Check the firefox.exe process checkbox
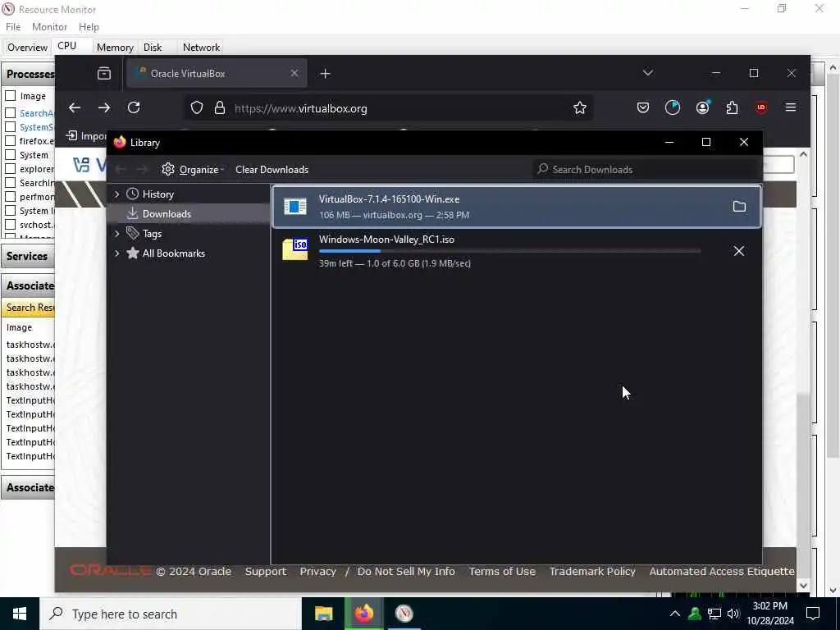The width and height of the screenshot is (840, 630). [x=10, y=141]
